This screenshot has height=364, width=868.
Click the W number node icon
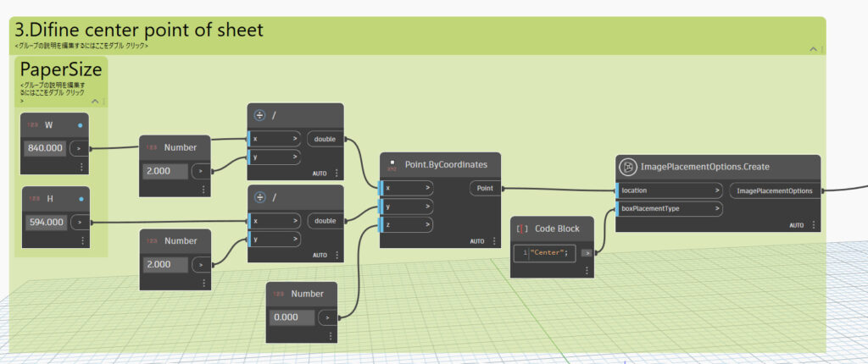tap(32, 125)
